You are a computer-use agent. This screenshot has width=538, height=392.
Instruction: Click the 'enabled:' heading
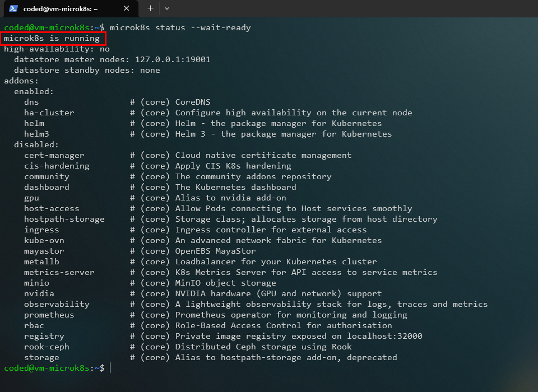34,91
